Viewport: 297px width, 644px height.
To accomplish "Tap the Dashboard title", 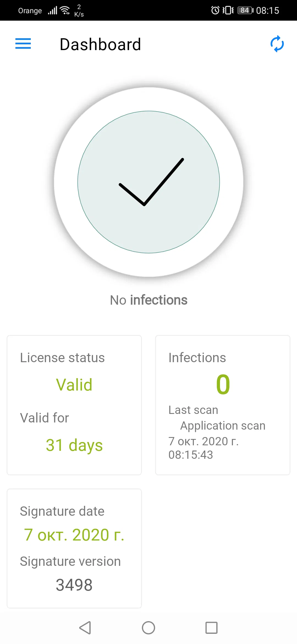I will click(x=100, y=44).
